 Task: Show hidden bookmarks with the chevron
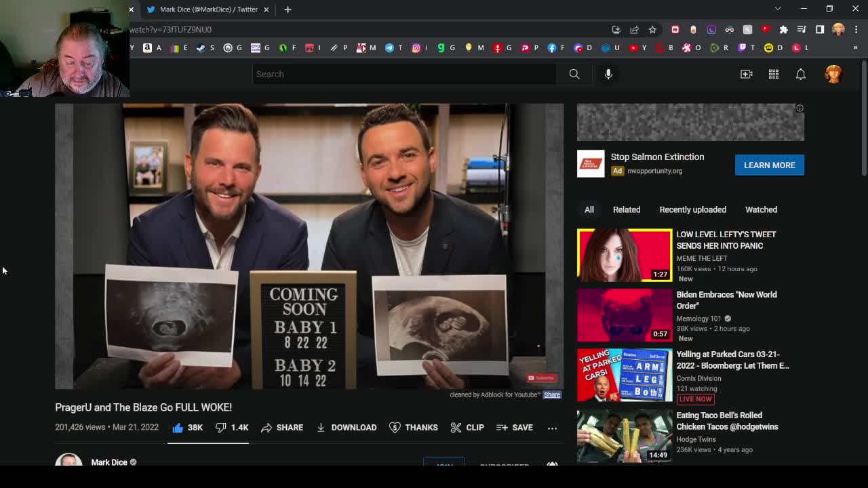point(855,48)
